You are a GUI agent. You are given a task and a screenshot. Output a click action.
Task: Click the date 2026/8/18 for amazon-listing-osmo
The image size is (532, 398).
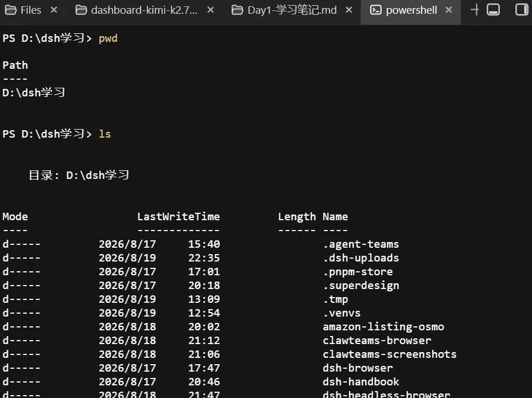pos(127,327)
